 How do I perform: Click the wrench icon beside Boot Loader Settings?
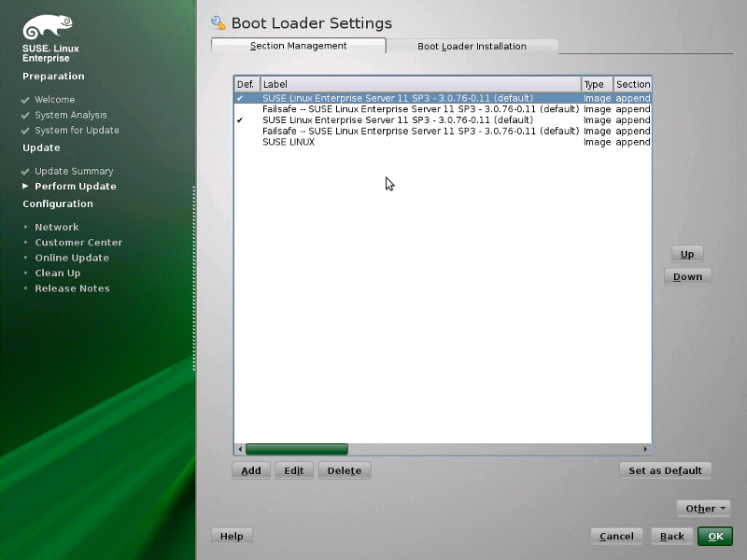click(219, 22)
